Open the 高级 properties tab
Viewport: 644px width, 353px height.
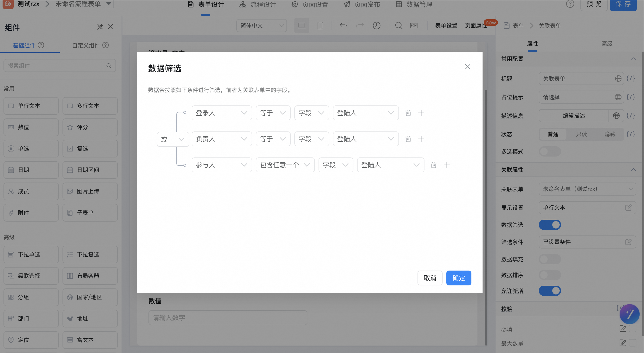(x=607, y=43)
